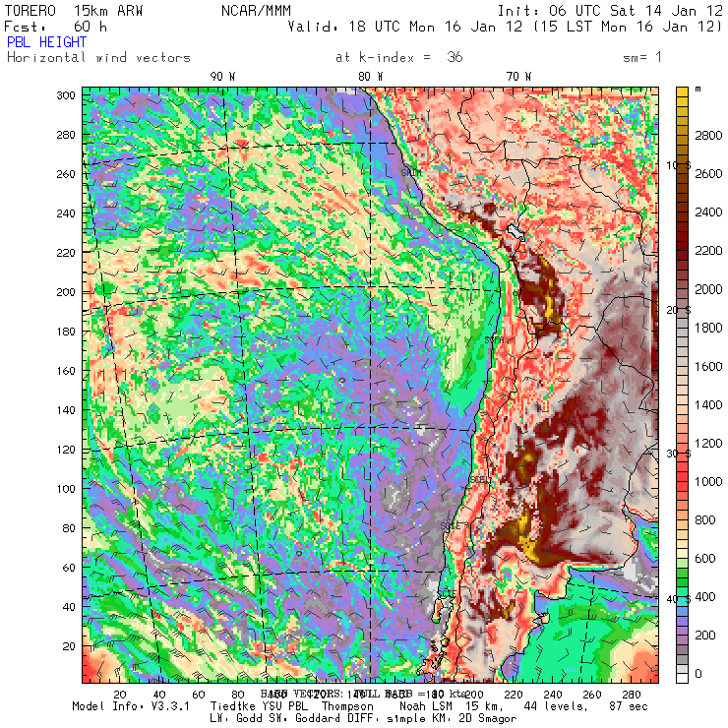
Task: Click the 100 tick on the vertical axis
Action: (x=66, y=489)
